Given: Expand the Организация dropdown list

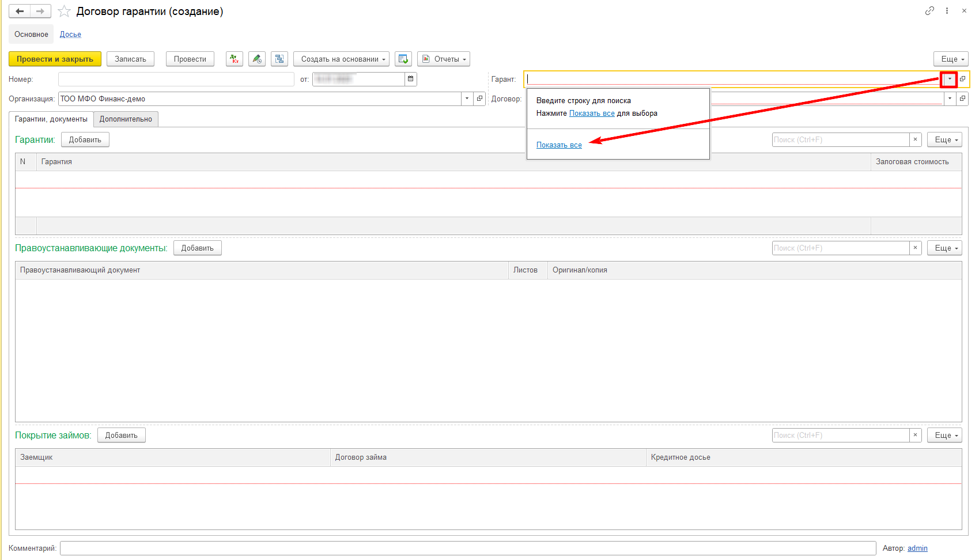Looking at the screenshot, I should (x=467, y=99).
